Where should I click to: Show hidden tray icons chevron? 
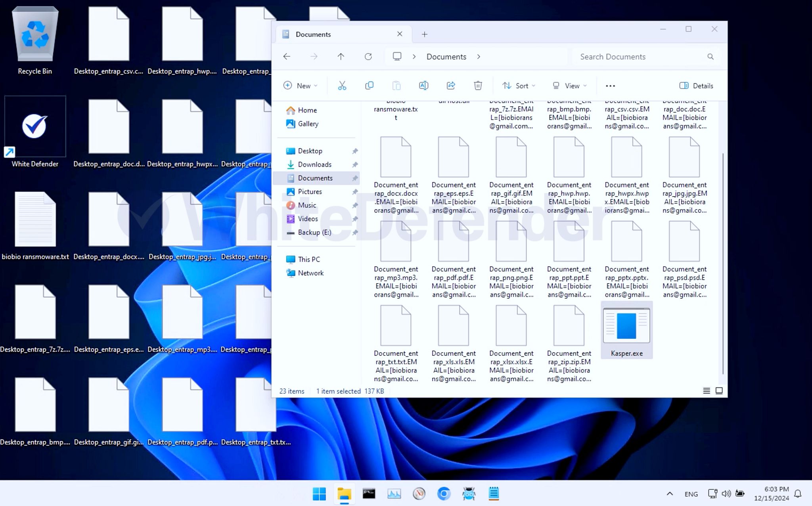point(670,494)
